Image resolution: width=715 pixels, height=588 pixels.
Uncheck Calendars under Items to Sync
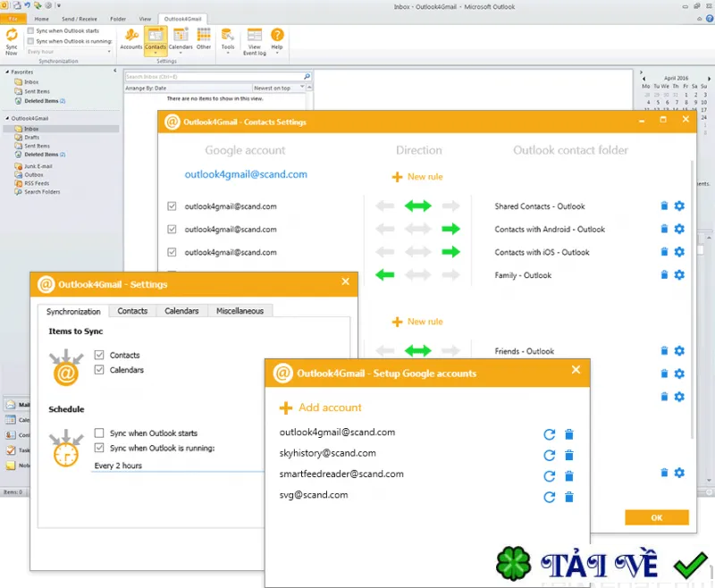(99, 369)
